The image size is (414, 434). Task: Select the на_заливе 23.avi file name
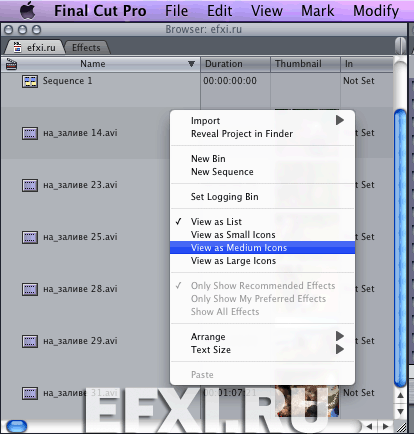tap(80, 185)
